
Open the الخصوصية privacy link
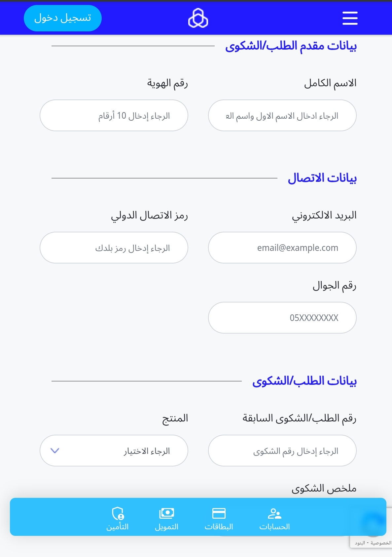pos(381,543)
